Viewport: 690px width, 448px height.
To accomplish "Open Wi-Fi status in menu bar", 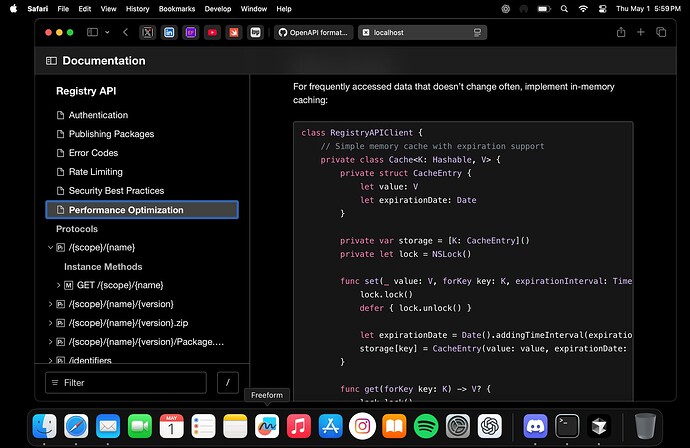I will coord(583,9).
